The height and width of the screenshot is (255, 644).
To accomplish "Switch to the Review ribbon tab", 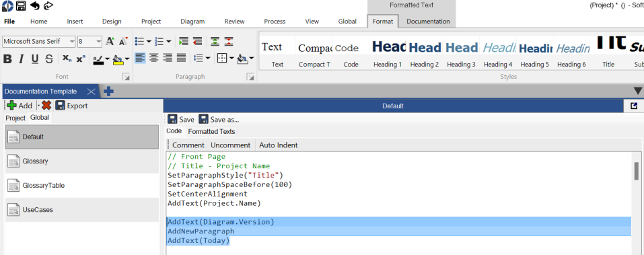I will (234, 22).
